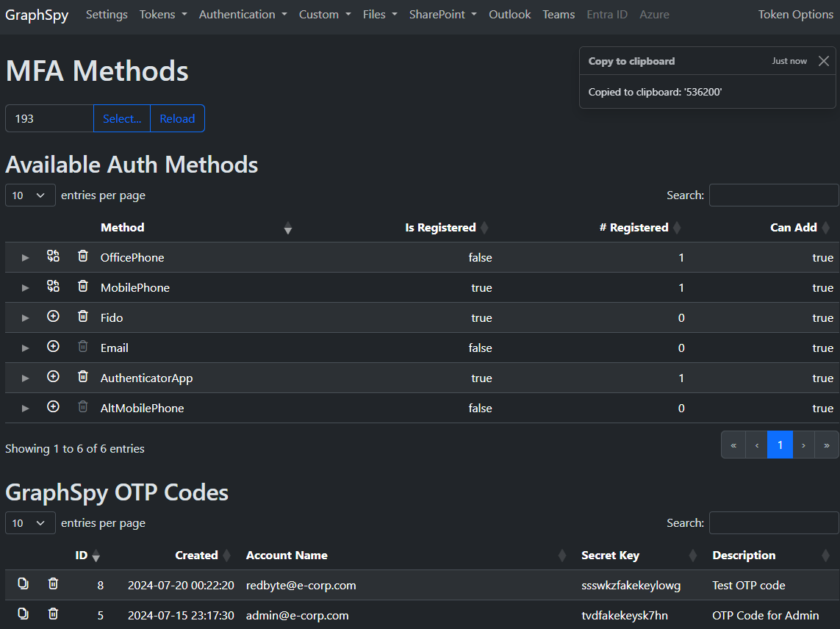
Task: Expand the OfficePhone row details
Action: [x=25, y=258]
